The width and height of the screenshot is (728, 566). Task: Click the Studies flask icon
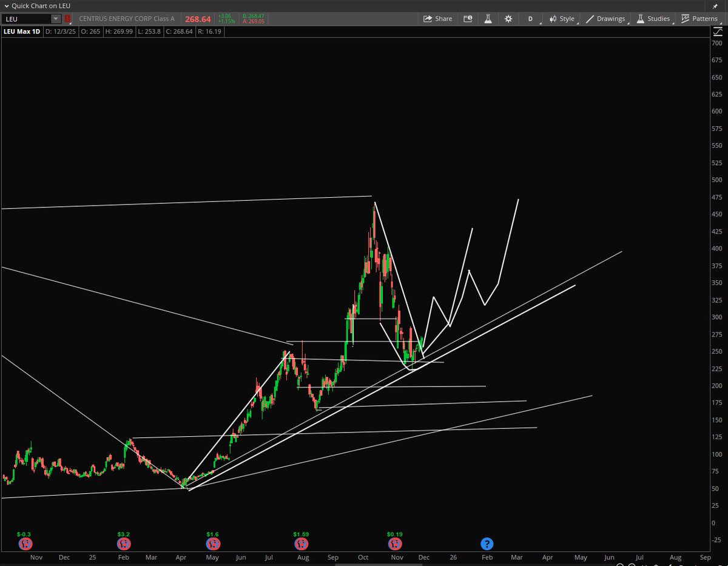point(640,19)
